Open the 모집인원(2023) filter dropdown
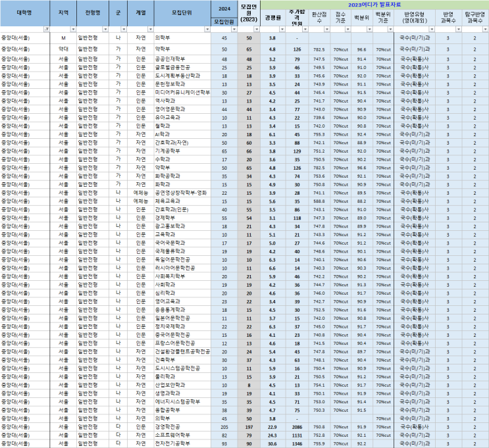 257,30
